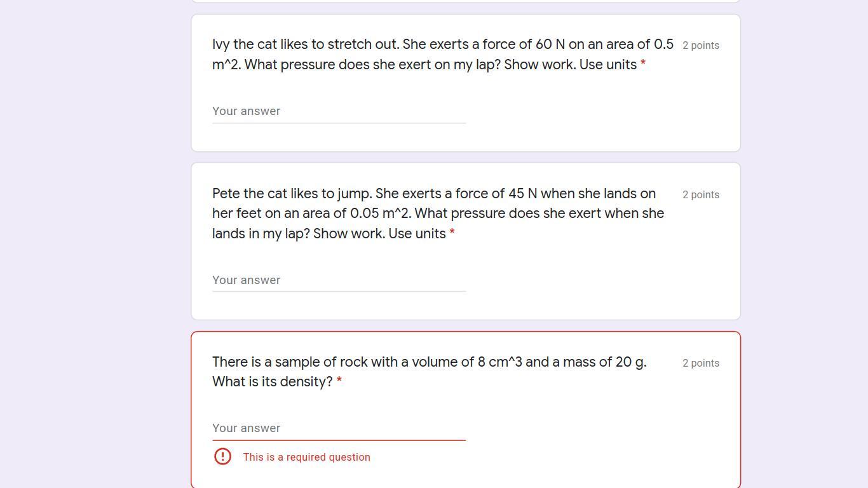
Task: Click the '2 points' label on rock question
Action: (x=700, y=363)
